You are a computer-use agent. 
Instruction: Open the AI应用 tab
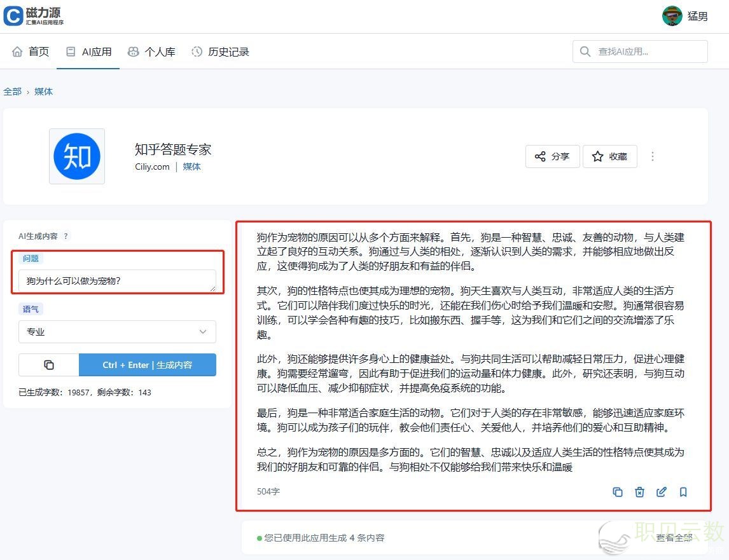[88, 51]
